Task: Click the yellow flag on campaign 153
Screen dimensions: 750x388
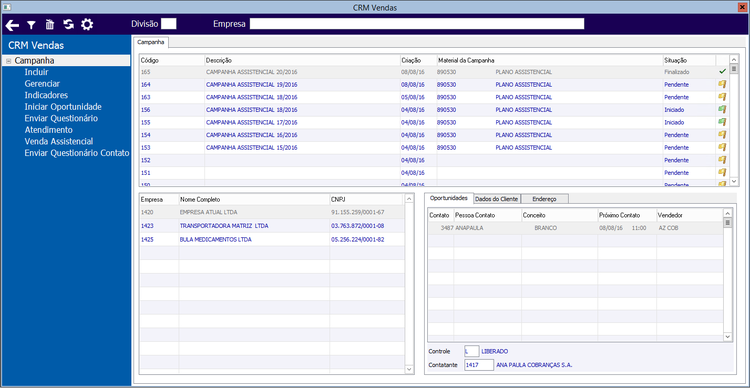Action: pyautogui.click(x=722, y=147)
